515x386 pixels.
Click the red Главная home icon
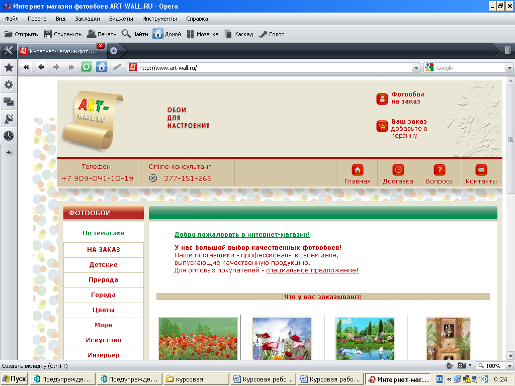pos(357,170)
